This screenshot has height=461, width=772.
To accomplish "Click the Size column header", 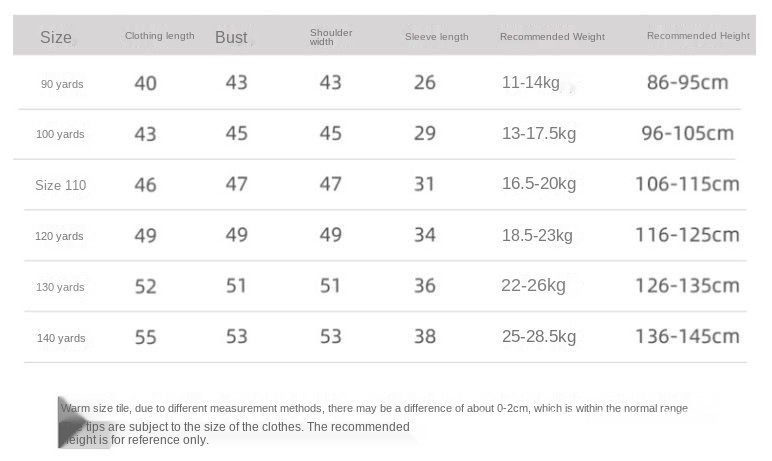I will click(56, 37).
